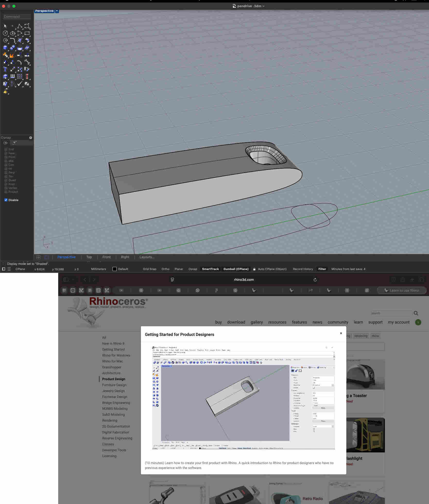Switch to the Front viewport tab
Image resolution: width=429 pixels, height=504 pixels.
tap(106, 257)
